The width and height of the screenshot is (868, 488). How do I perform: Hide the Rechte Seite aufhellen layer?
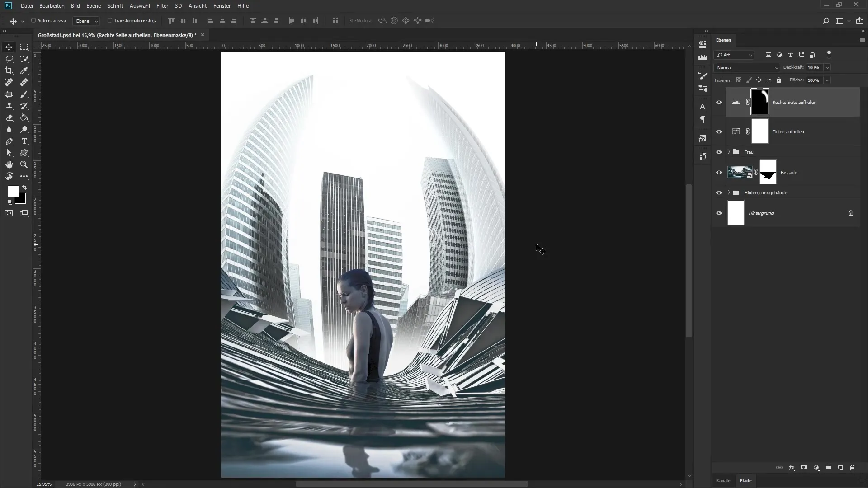(x=719, y=102)
